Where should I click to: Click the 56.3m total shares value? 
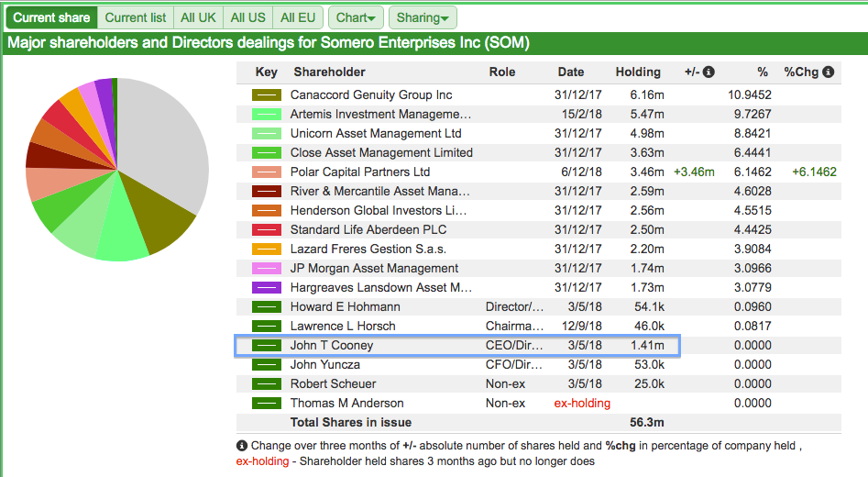coord(646,423)
